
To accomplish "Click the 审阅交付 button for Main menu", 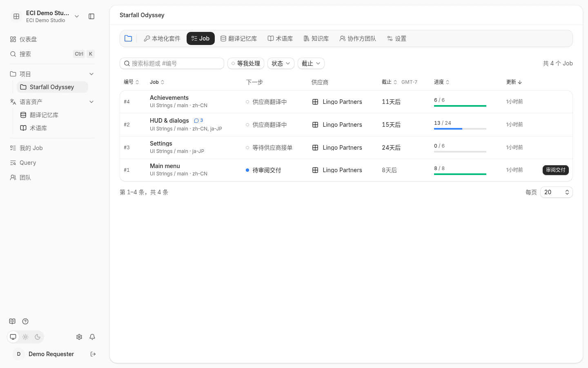I will click(x=556, y=170).
